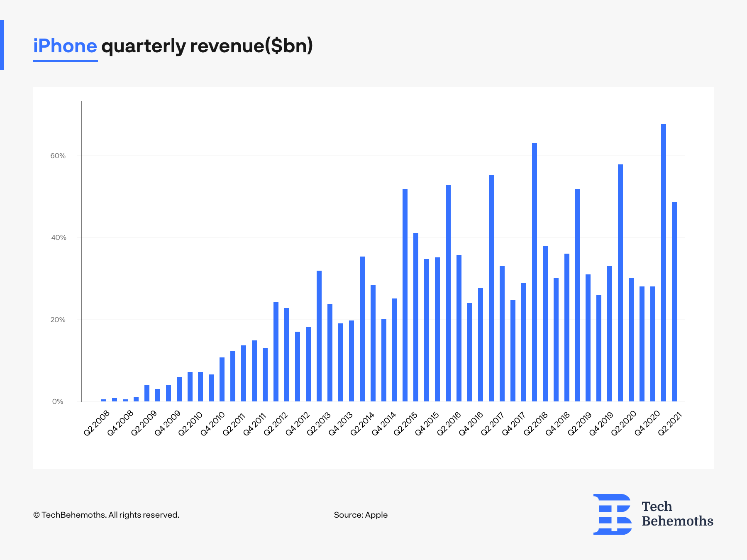747x560 pixels.
Task: Click the bar above Q2 2021 label
Action: click(674, 302)
